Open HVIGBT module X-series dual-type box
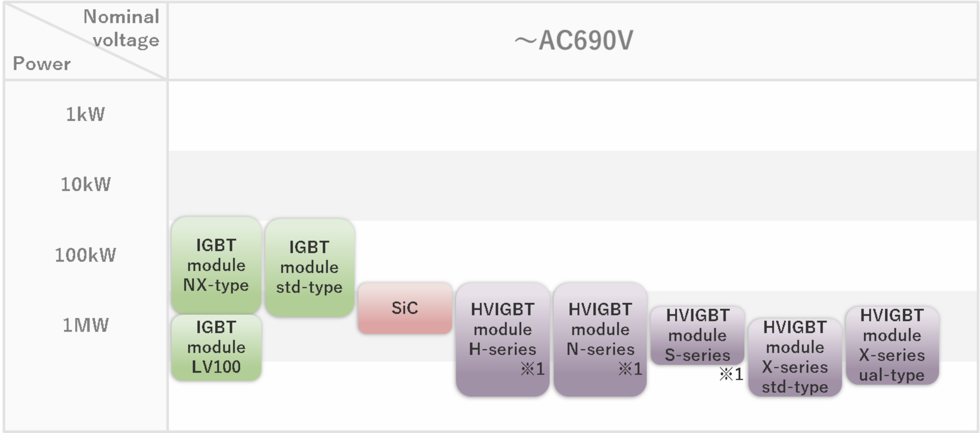Image resolution: width=980 pixels, height=433 pixels. pos(892,345)
